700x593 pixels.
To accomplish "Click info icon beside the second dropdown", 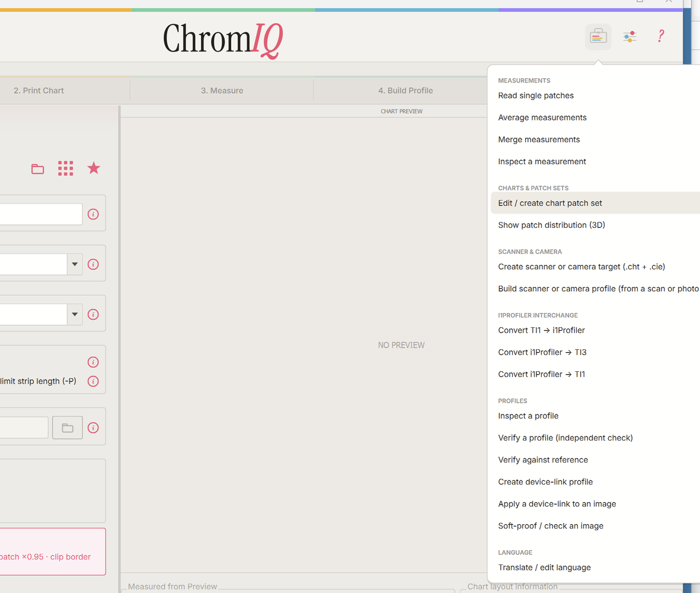I will [93, 314].
